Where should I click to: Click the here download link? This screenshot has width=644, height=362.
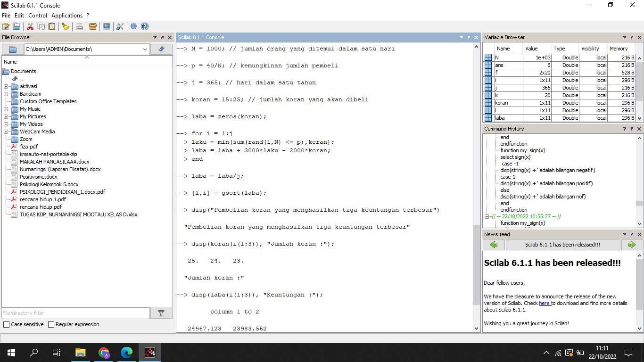[545, 303]
